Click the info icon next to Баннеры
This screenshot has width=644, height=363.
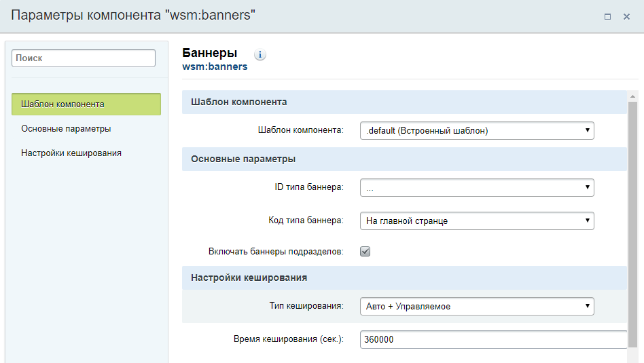tap(260, 55)
